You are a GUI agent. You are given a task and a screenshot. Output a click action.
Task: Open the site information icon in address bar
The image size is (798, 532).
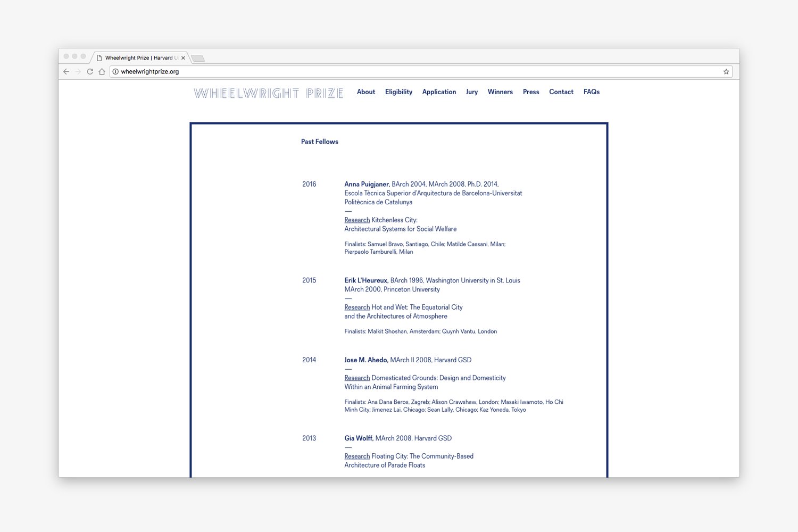point(115,72)
